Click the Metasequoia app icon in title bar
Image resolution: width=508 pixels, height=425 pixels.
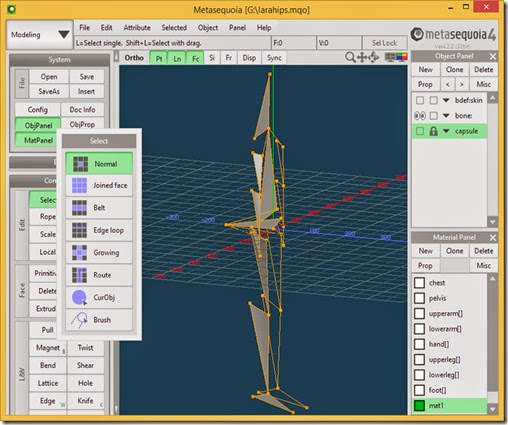12,9
